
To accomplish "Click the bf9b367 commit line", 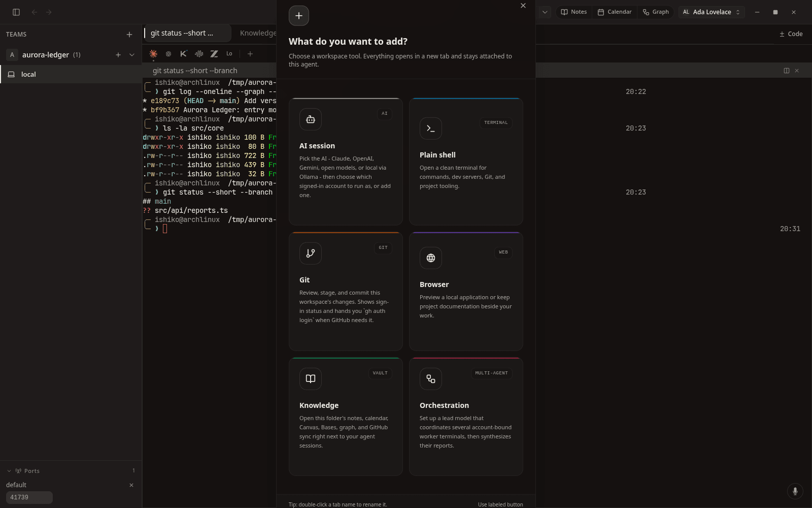I will coord(210,110).
